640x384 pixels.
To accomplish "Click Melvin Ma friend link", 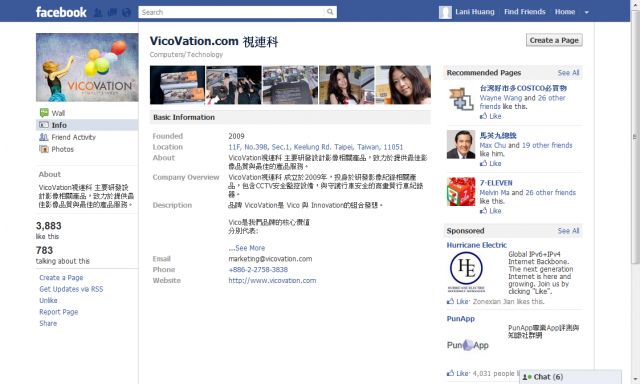I will pyautogui.click(x=494, y=193).
